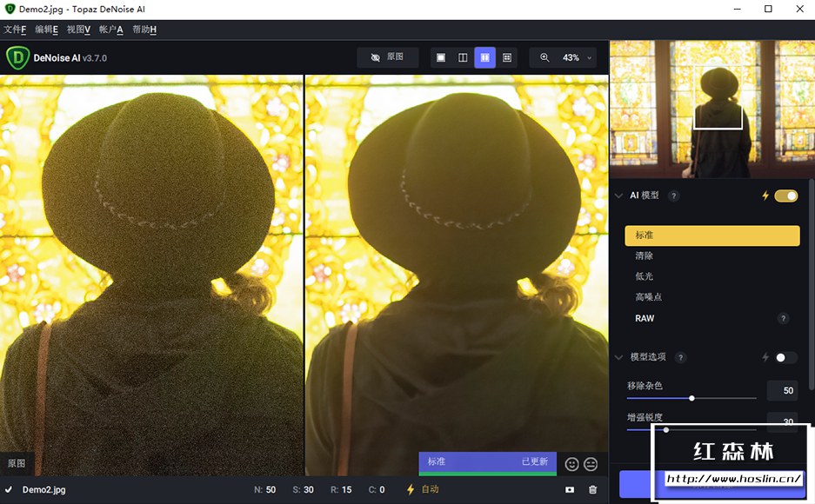Enable the 模型选项 auto toggle
Screen dimensions: 815x504
786,357
